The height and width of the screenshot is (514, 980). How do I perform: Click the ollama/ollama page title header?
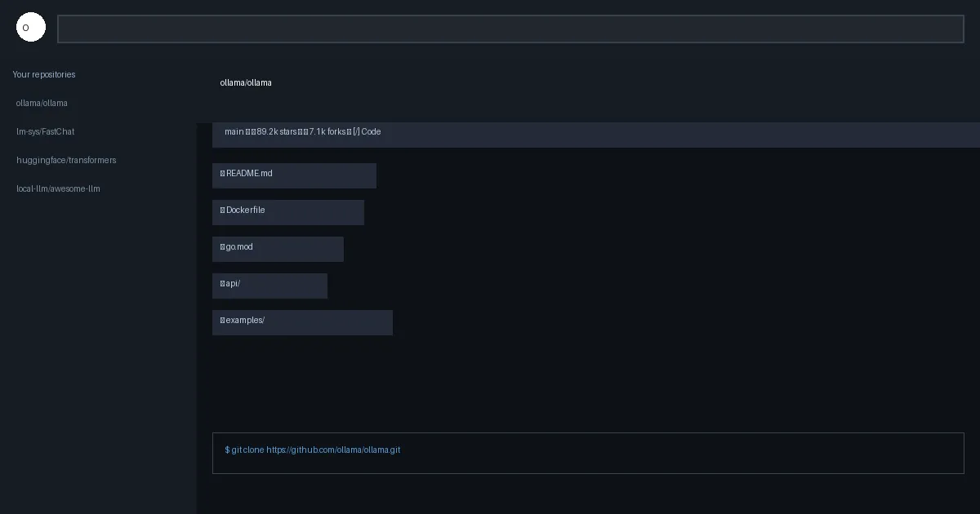coord(246,82)
